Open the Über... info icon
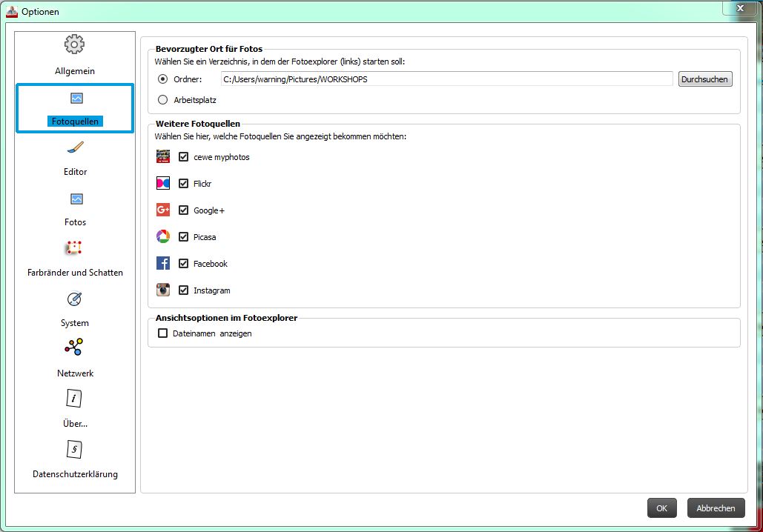The width and height of the screenshot is (763, 532). [x=75, y=399]
